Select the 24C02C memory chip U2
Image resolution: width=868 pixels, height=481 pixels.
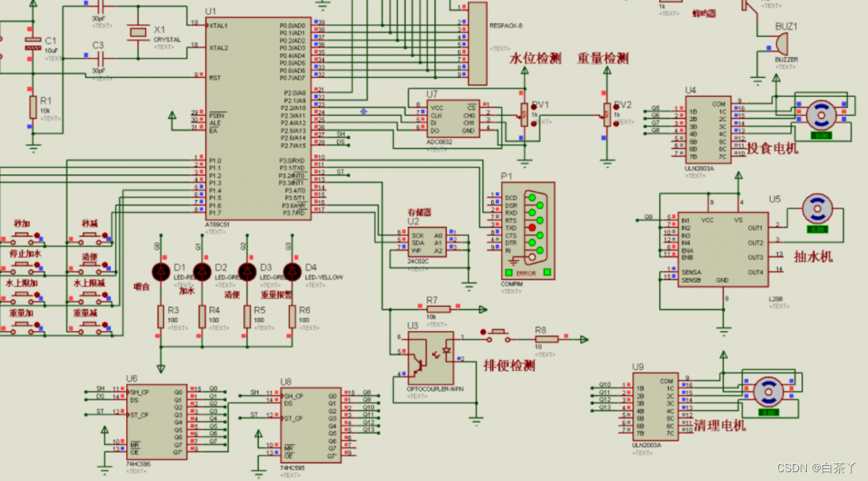pos(427,243)
